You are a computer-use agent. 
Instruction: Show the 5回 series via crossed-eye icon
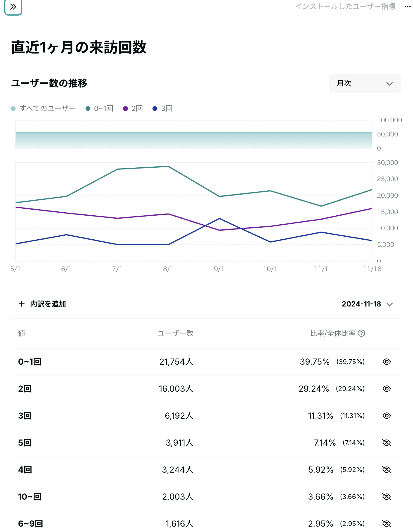[387, 443]
